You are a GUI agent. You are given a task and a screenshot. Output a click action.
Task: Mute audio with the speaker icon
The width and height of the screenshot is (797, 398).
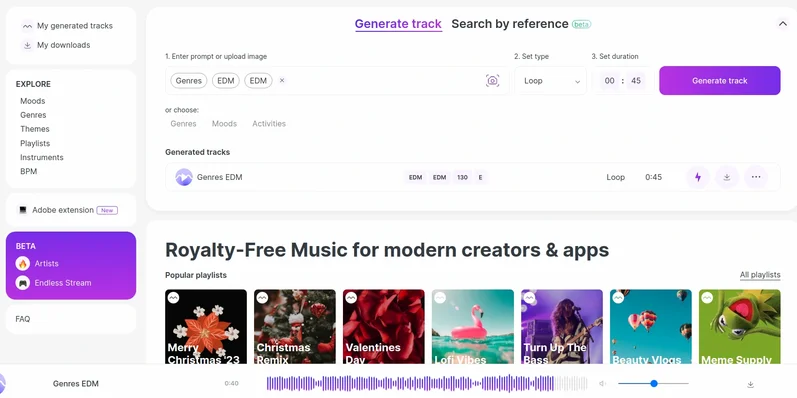pyautogui.click(x=602, y=384)
